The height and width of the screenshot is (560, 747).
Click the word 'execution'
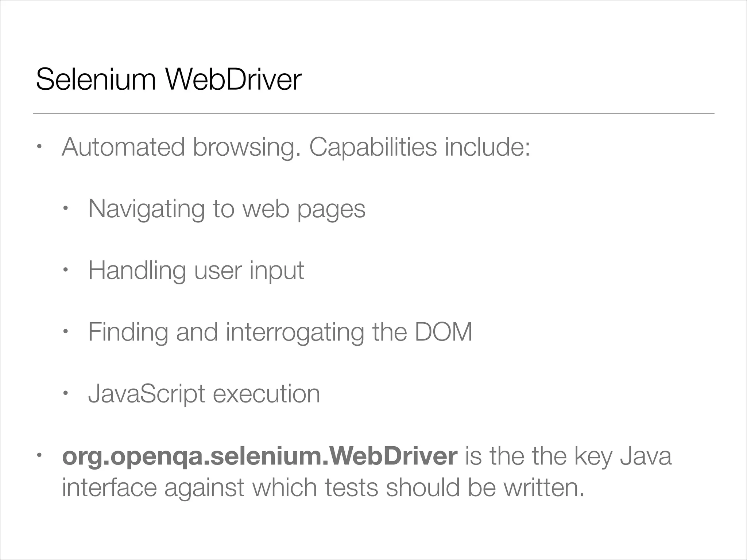pyautogui.click(x=266, y=394)
